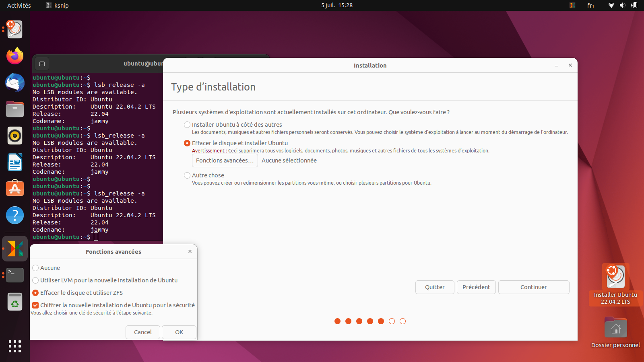Select 'Installer Ubuntu à côté des autres'

[187, 125]
